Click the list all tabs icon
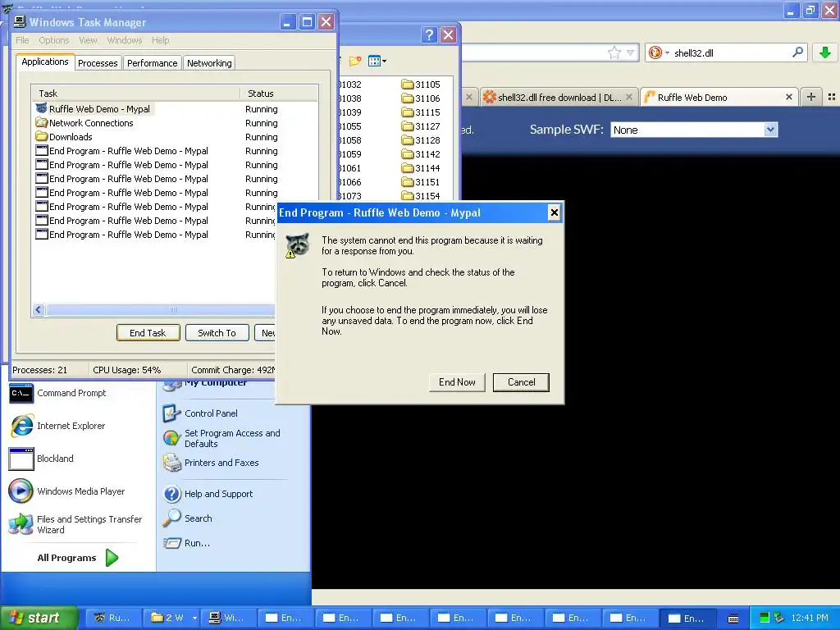Image resolution: width=840 pixels, height=630 pixels. (x=832, y=97)
